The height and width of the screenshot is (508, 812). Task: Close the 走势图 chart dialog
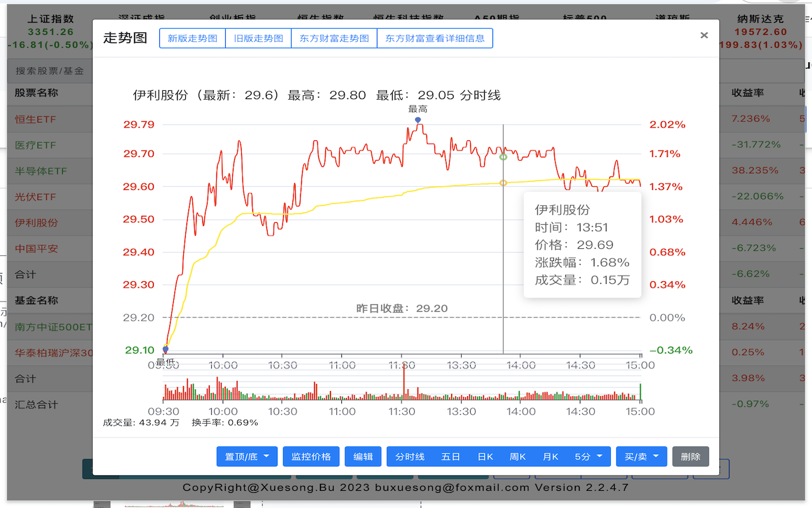[704, 36]
